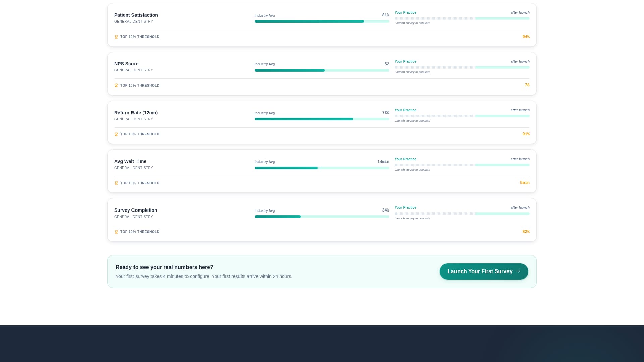The image size is (644, 362).
Task: Click General Dentistry label under Patient Satisfaction
Action: (133, 22)
